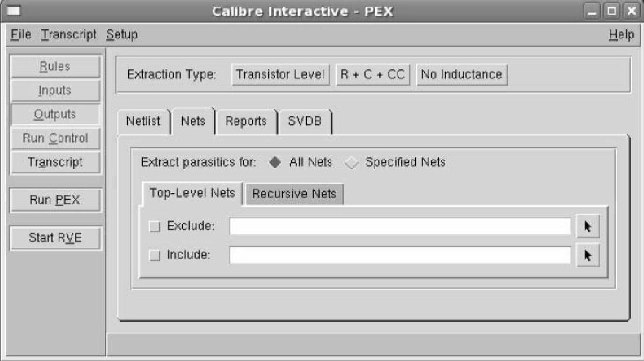Open the Setup menu
The height and width of the screenshot is (361, 644).
(x=122, y=35)
